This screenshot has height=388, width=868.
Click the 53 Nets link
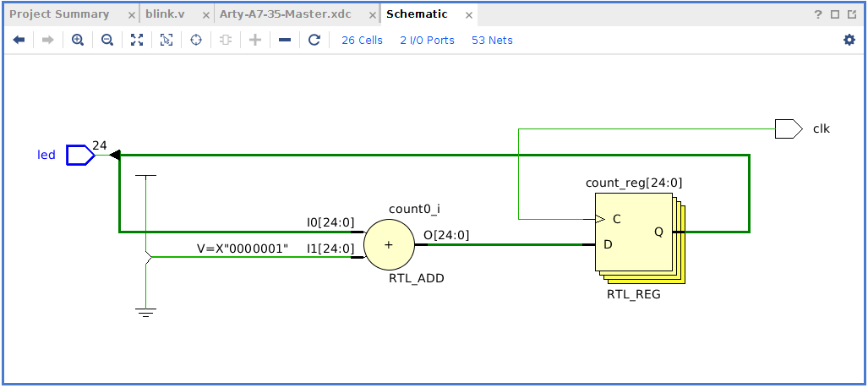pos(492,40)
